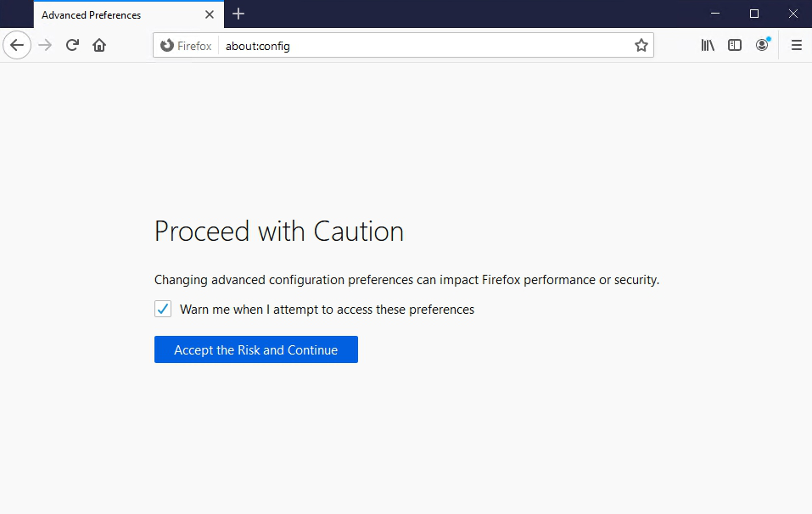Screen dimensions: 812x514
Task: Uncheck Warn me when accessing preferences
Action: pyautogui.click(x=163, y=309)
